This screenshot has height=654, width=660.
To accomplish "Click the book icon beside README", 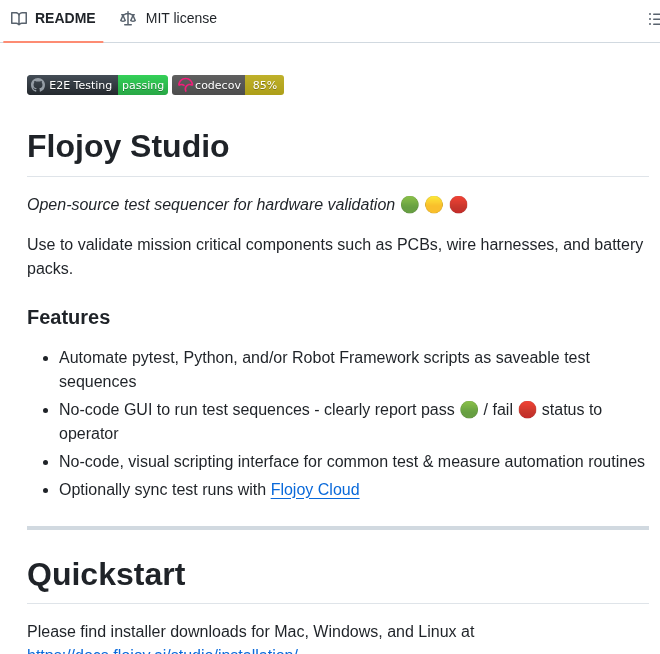I will (x=19, y=19).
